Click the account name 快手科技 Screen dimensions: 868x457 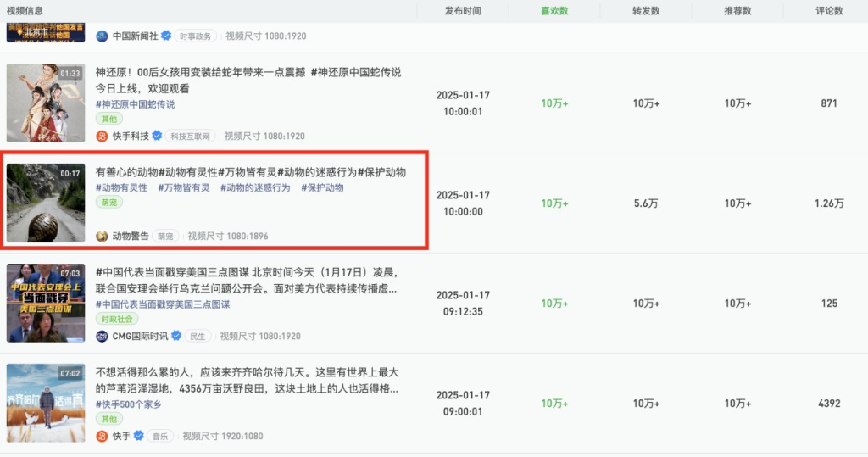point(131,136)
